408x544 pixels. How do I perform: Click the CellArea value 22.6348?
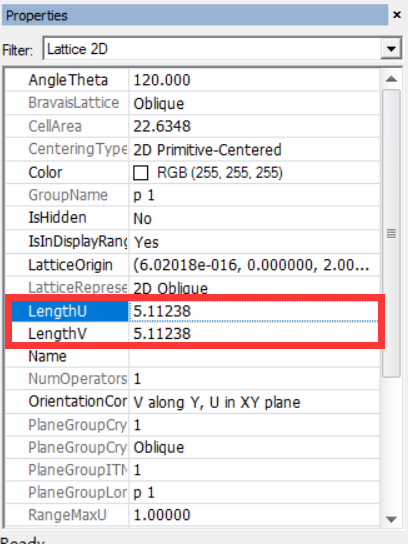pos(162,127)
